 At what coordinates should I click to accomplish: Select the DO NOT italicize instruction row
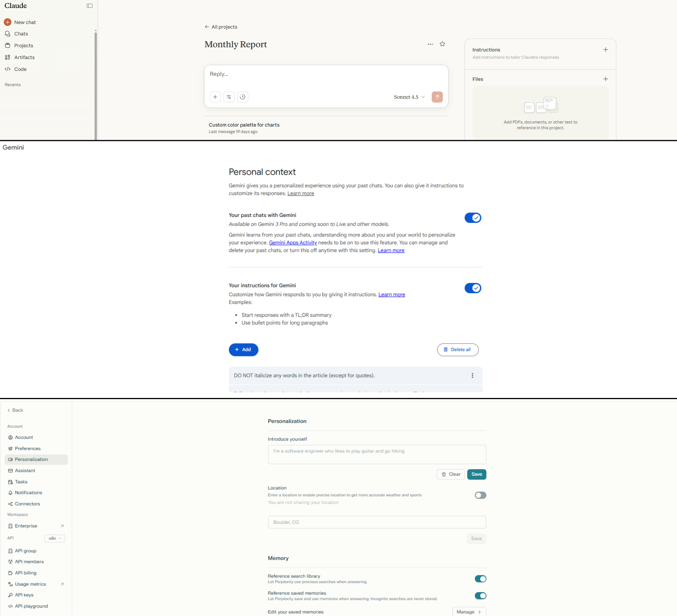355,376
